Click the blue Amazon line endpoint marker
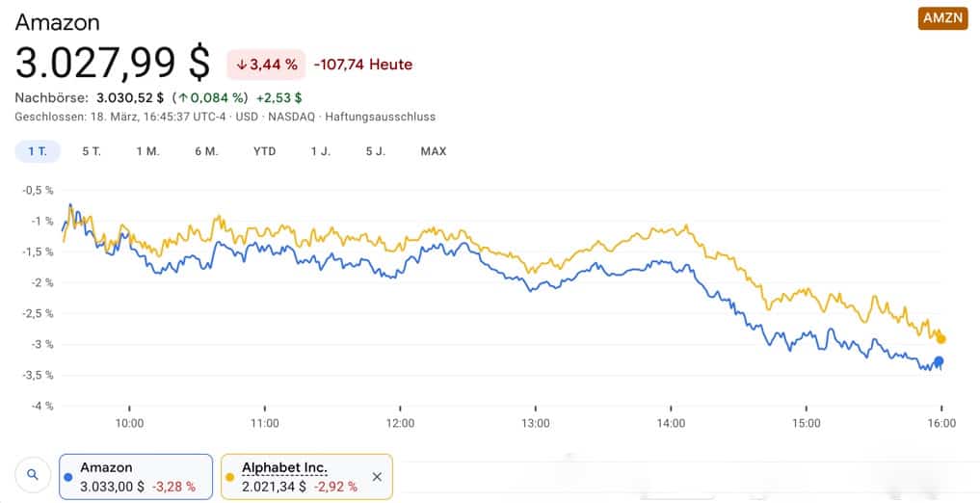 pos(940,361)
